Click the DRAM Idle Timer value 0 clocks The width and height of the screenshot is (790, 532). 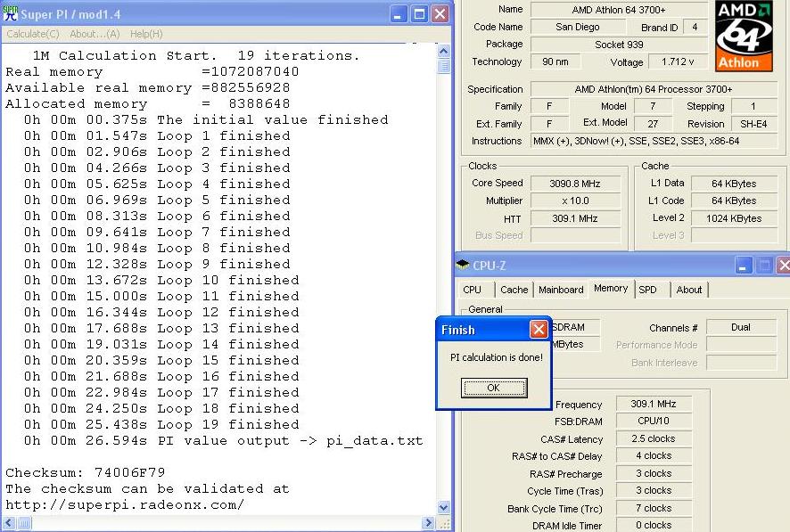pos(654,525)
